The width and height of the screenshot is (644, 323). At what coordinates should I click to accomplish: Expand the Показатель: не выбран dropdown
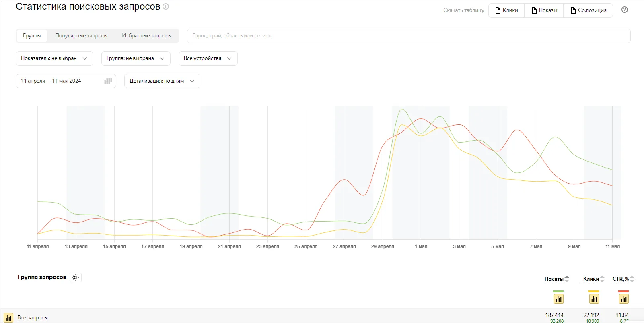[54, 58]
